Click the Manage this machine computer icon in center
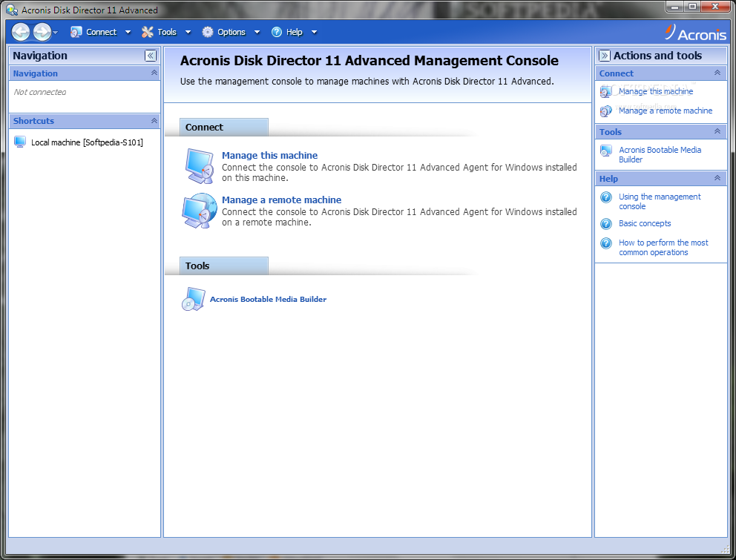Viewport: 736px width, 560px height. [x=200, y=165]
